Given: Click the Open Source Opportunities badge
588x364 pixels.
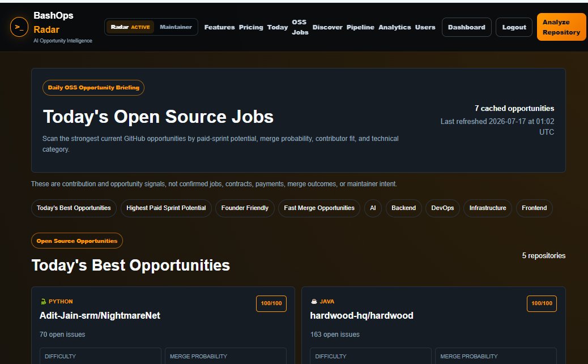Looking at the screenshot, I should [77, 241].
